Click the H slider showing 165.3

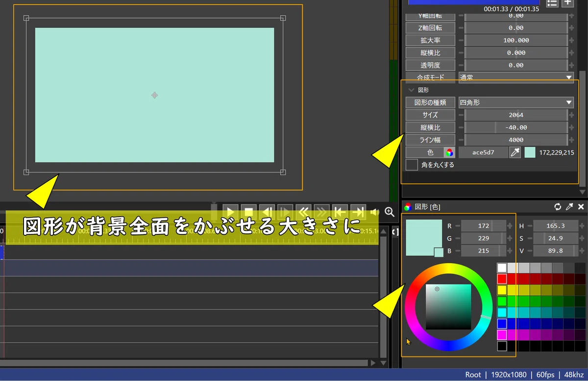tap(556, 226)
